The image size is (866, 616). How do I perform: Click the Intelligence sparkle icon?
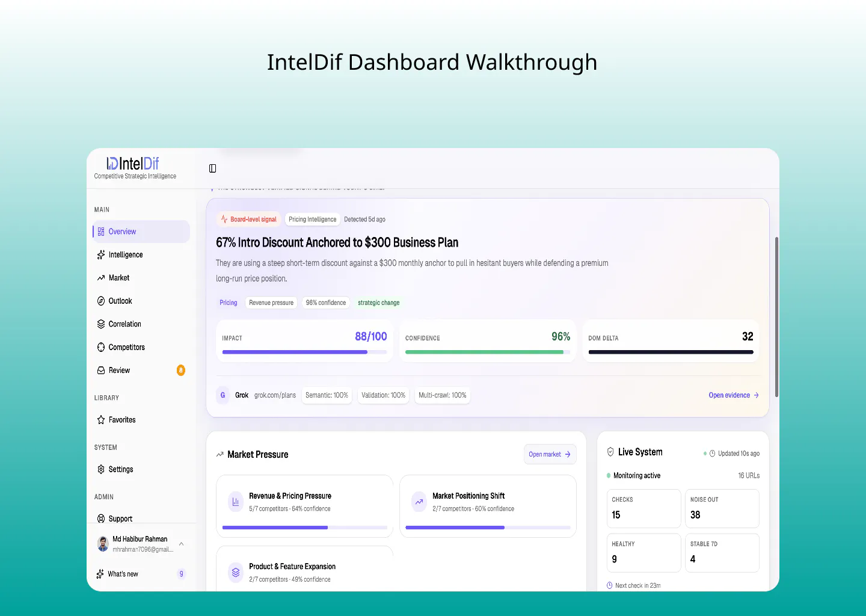tap(101, 255)
